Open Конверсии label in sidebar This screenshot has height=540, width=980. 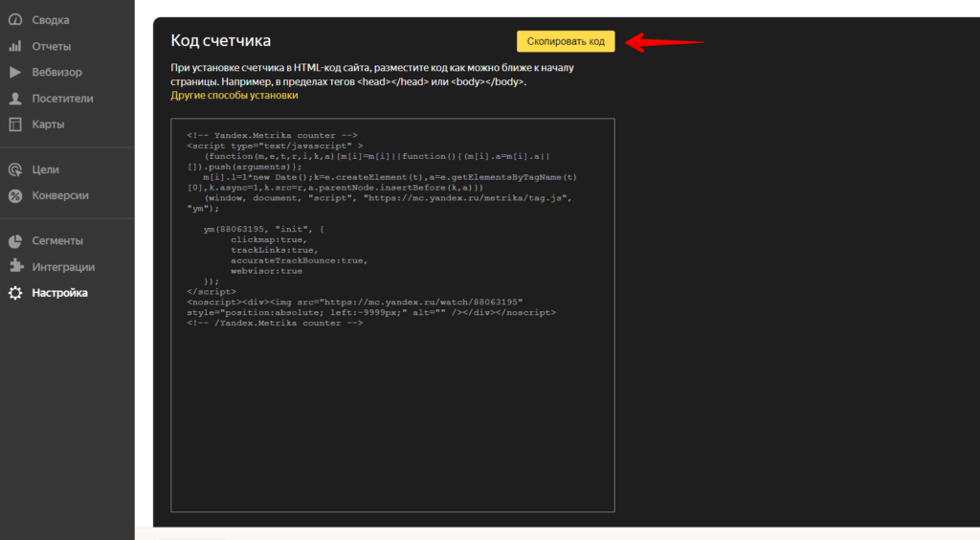60,195
